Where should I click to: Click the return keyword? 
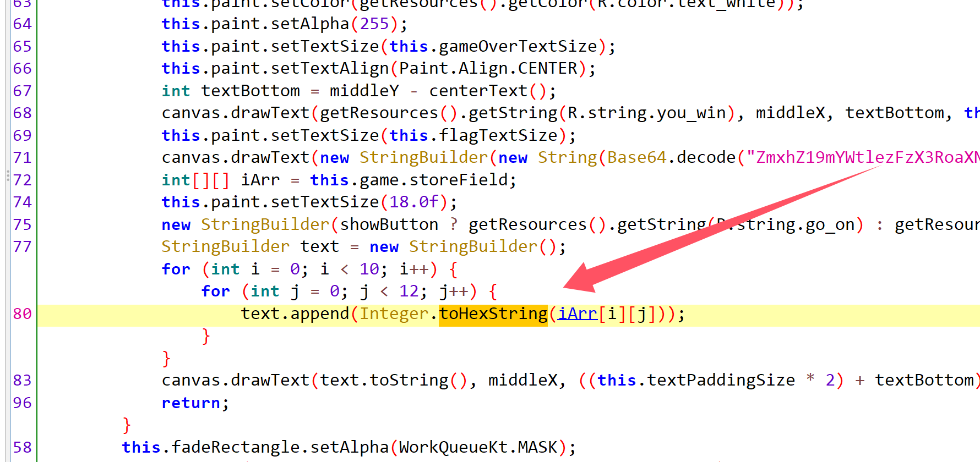[191, 403]
